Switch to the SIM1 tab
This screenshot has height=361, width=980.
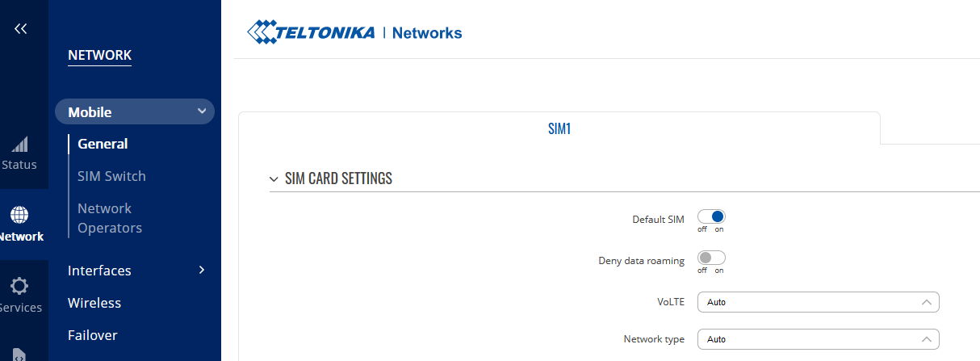(x=559, y=128)
